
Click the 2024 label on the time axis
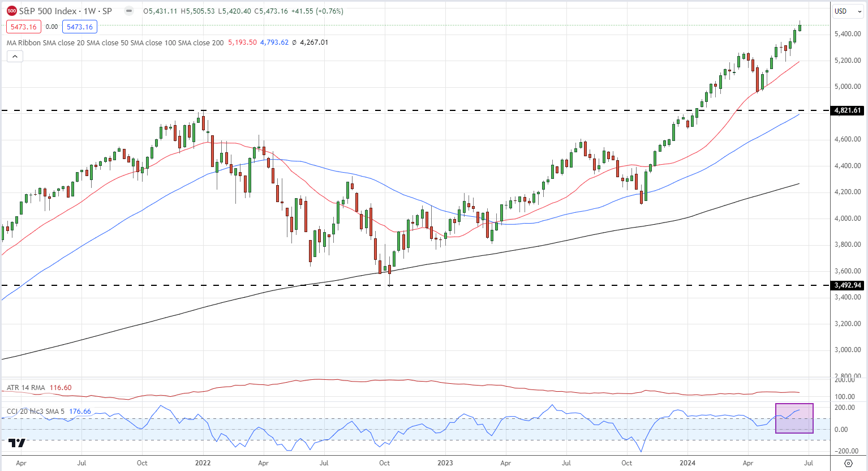point(687,463)
